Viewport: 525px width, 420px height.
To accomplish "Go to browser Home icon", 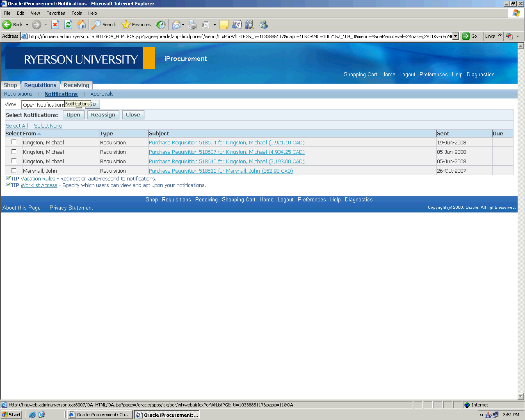I will tap(82, 25).
